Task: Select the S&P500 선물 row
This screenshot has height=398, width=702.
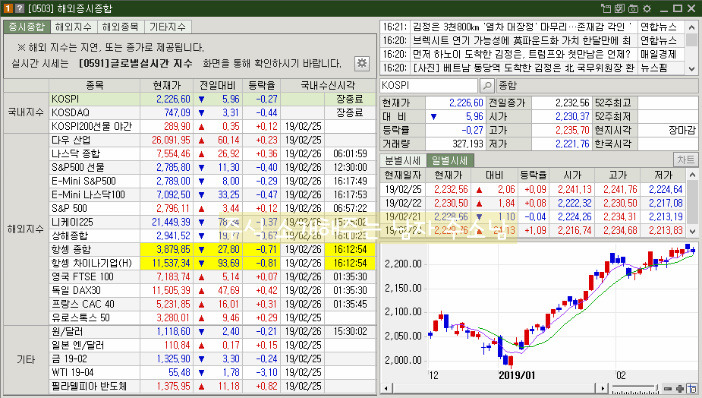Action: click(x=212, y=167)
